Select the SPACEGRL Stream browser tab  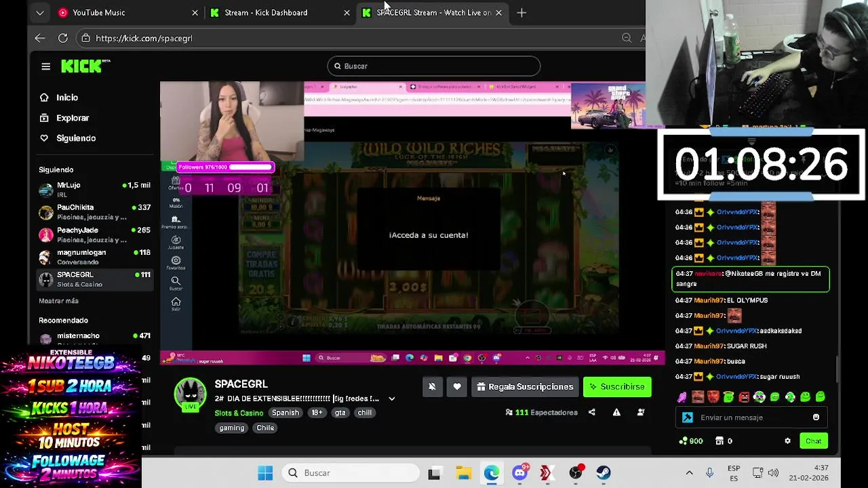click(432, 13)
